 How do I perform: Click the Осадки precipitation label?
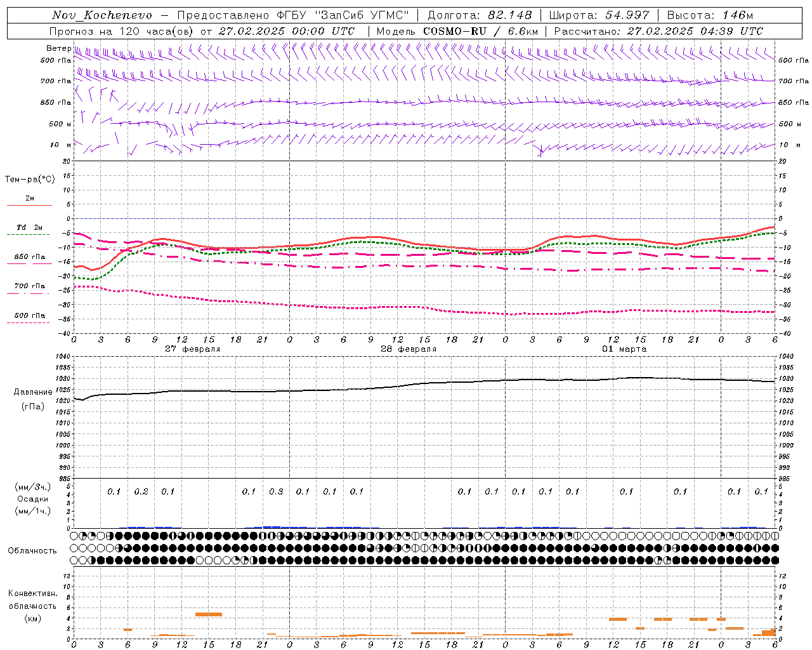click(x=33, y=499)
